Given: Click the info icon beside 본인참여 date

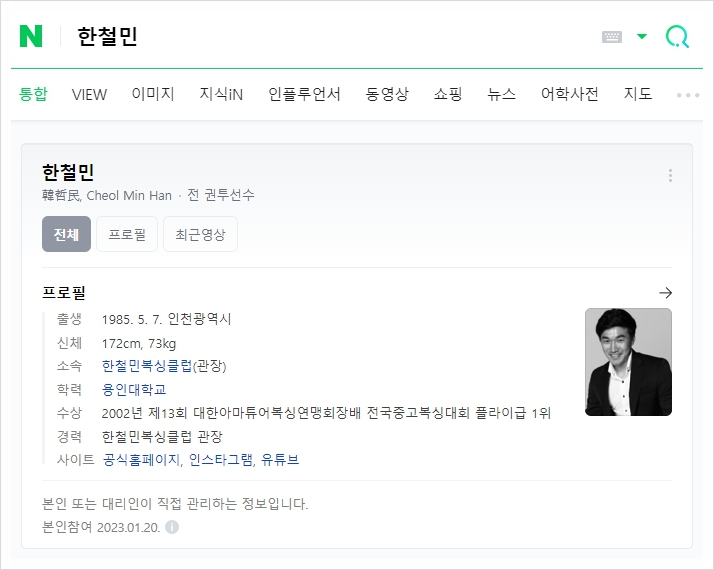Looking at the screenshot, I should click(x=172, y=527).
